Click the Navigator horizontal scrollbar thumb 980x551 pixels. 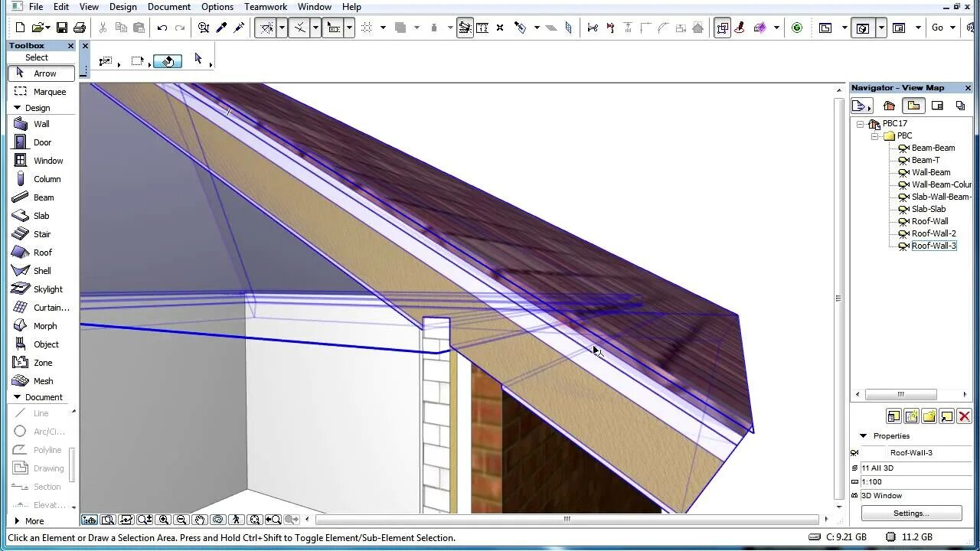[901, 394]
